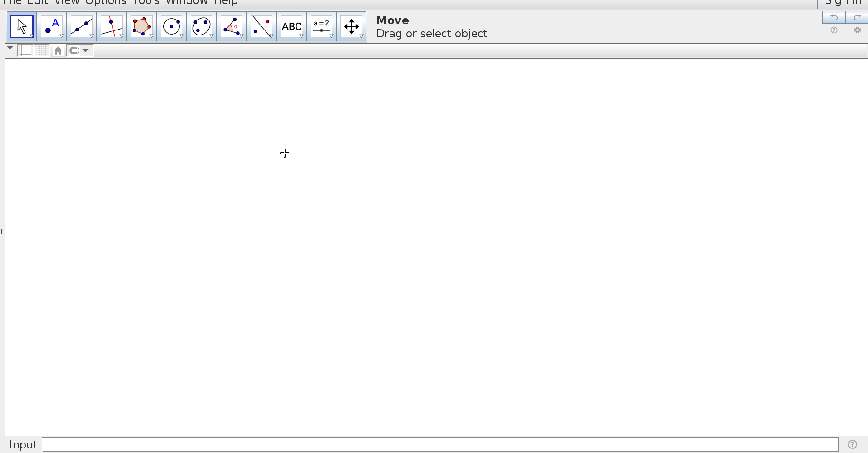Viewport: 868px width, 453px height.
Task: Select the Slider tool (a=2)
Action: point(321,26)
